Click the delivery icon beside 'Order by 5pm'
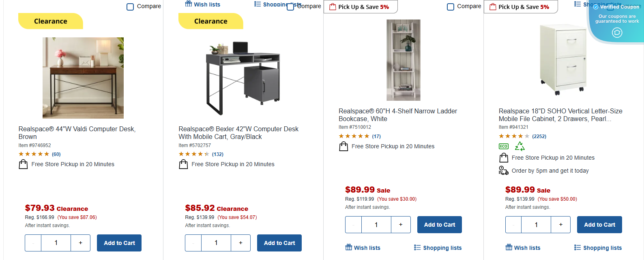 503,171
